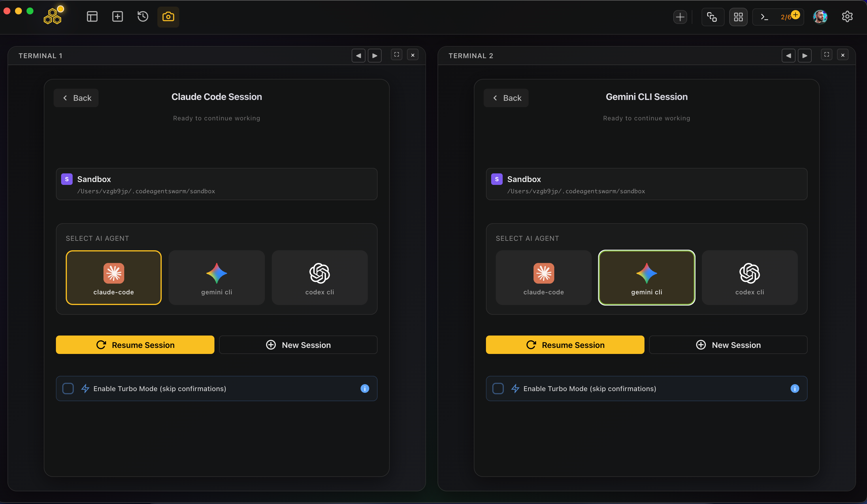Switch to grid view icon
Screen dimensions: 867x504
click(x=738, y=17)
